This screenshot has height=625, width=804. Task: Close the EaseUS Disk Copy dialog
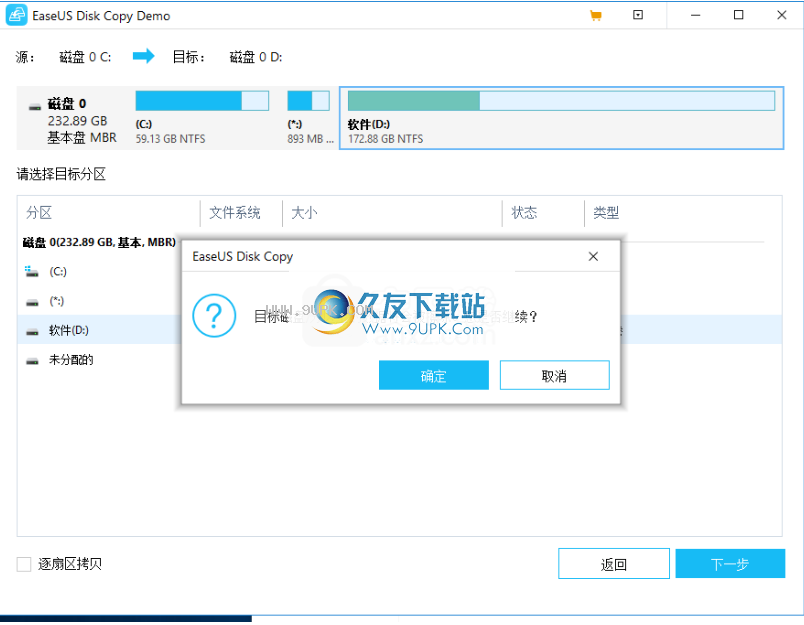593,256
